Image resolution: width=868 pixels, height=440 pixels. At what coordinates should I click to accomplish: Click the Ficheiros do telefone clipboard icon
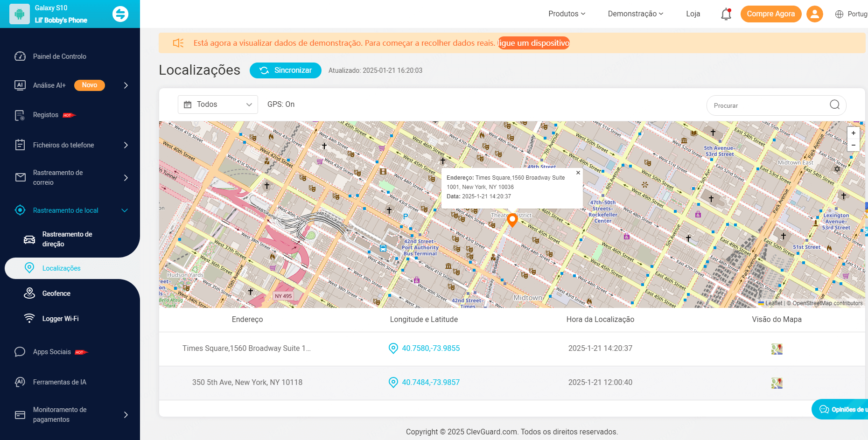click(20, 145)
